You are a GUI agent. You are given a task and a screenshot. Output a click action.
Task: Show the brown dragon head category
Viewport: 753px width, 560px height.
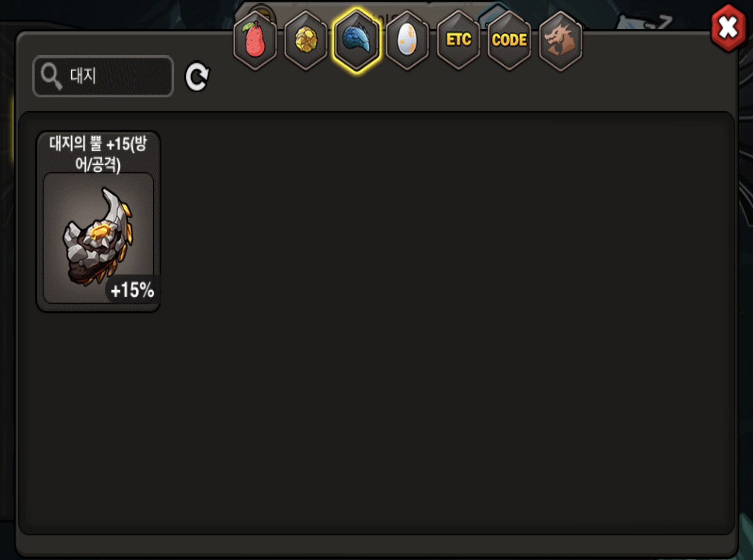pos(560,40)
